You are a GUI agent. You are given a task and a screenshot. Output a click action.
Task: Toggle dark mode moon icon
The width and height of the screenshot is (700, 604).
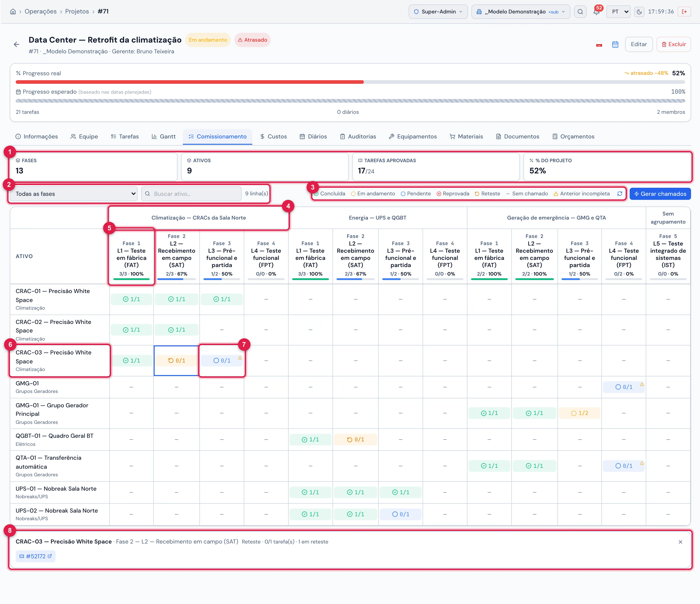[x=639, y=11]
